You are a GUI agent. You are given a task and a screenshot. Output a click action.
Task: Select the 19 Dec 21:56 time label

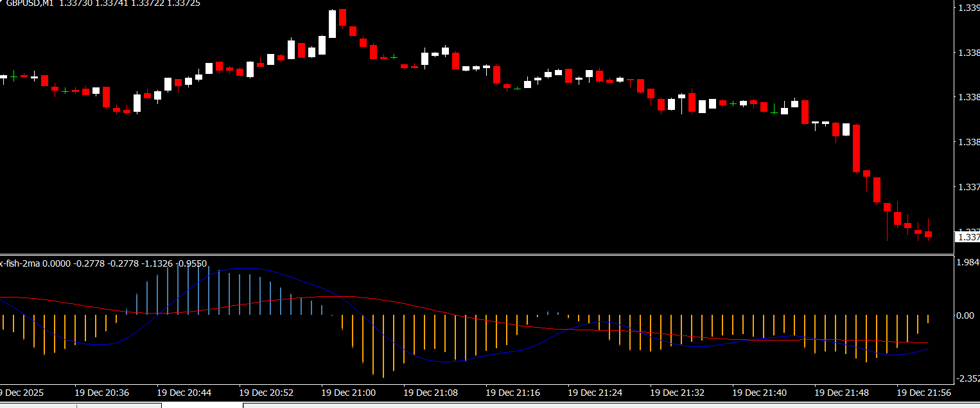[x=923, y=392]
